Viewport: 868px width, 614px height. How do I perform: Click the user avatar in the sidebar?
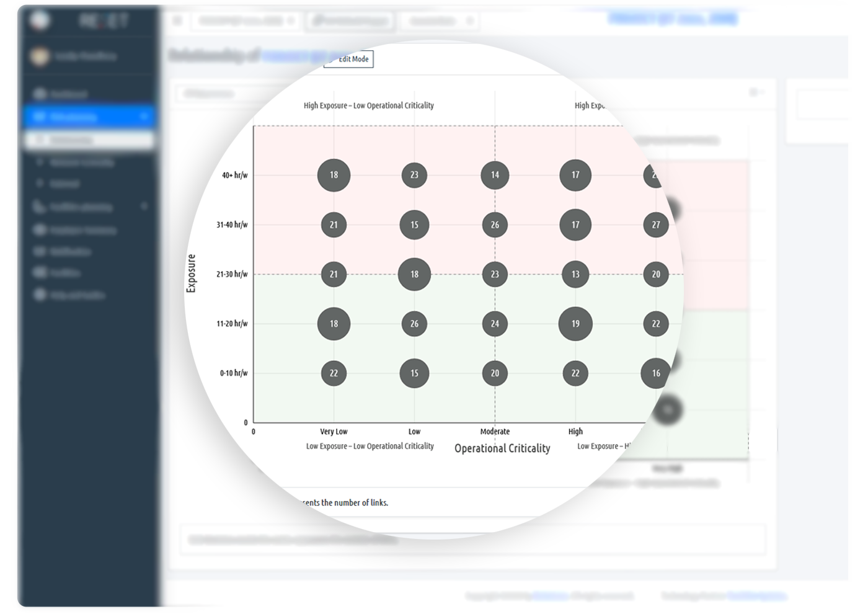tap(40, 56)
